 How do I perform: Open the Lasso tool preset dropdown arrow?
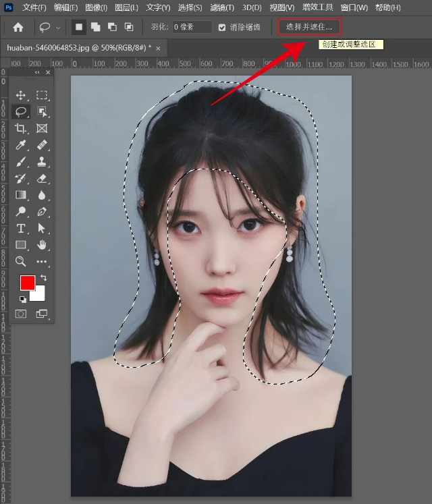coord(58,28)
